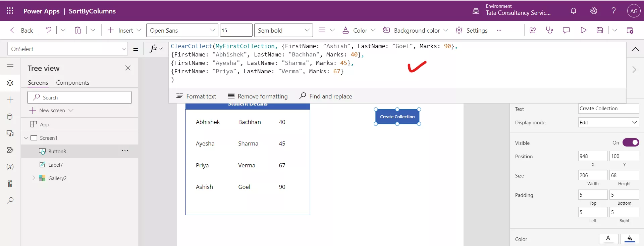Open the Search magnifier in left rail

pyautogui.click(x=10, y=201)
